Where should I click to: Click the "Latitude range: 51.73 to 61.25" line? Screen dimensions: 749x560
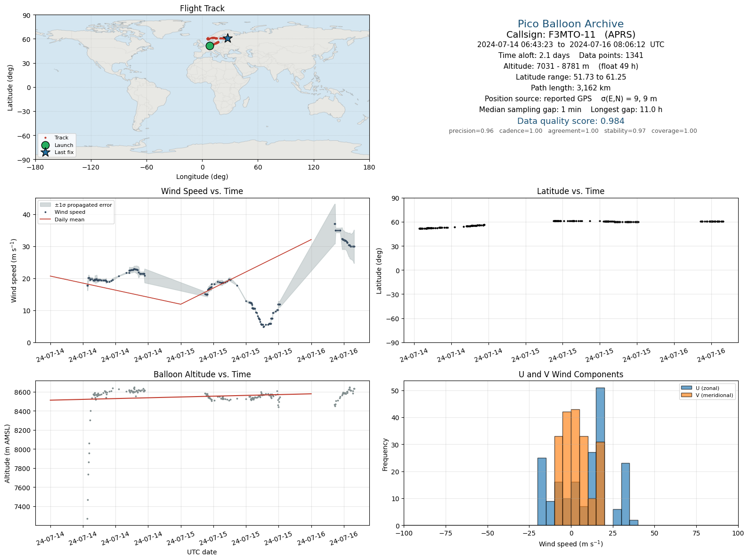click(570, 77)
